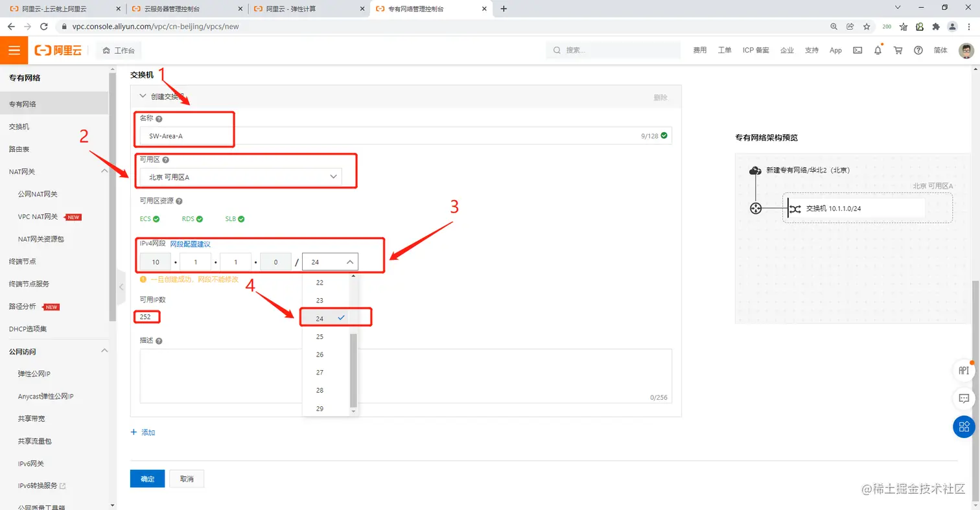This screenshot has height=510, width=980.
Task: Focus the 描述 description text area
Action: pyautogui.click(x=406, y=377)
